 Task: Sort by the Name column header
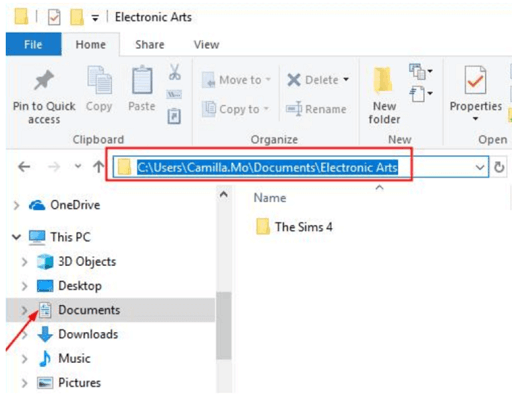(270, 198)
